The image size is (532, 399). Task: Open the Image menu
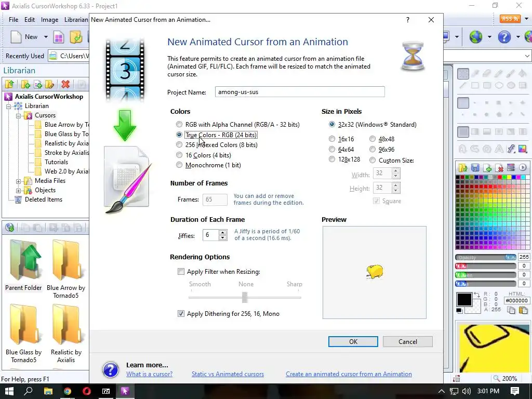(49, 20)
